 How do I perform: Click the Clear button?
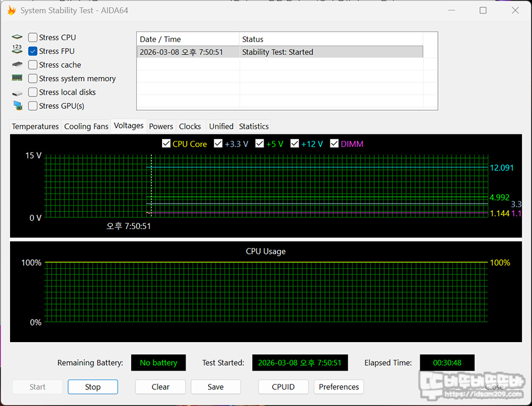tap(160, 387)
